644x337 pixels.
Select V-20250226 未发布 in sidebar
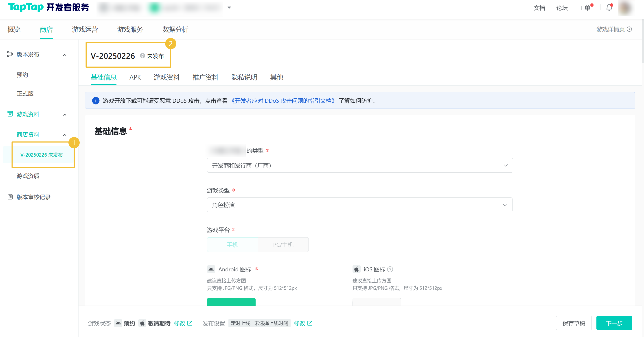tap(42, 155)
